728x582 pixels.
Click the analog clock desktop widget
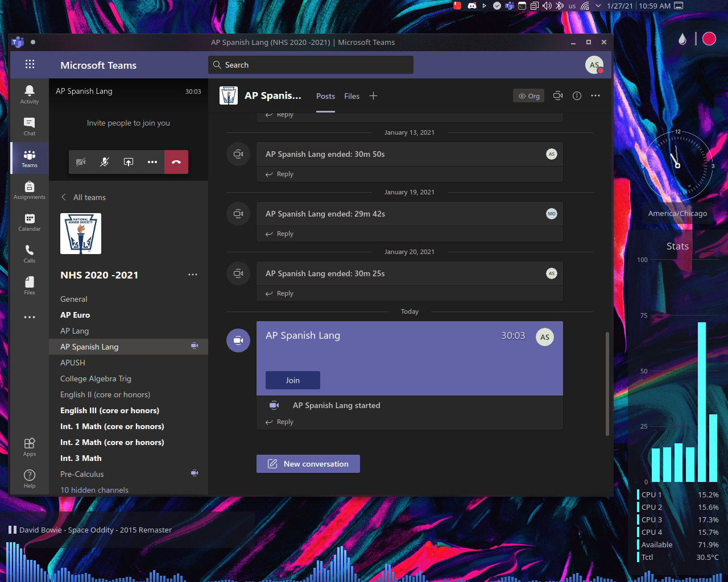click(x=677, y=165)
